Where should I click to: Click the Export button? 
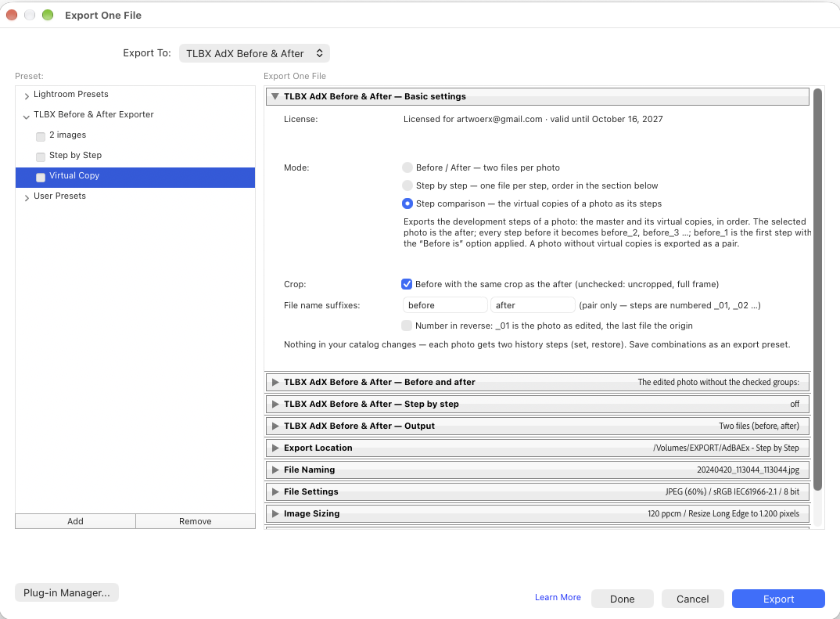click(x=778, y=599)
